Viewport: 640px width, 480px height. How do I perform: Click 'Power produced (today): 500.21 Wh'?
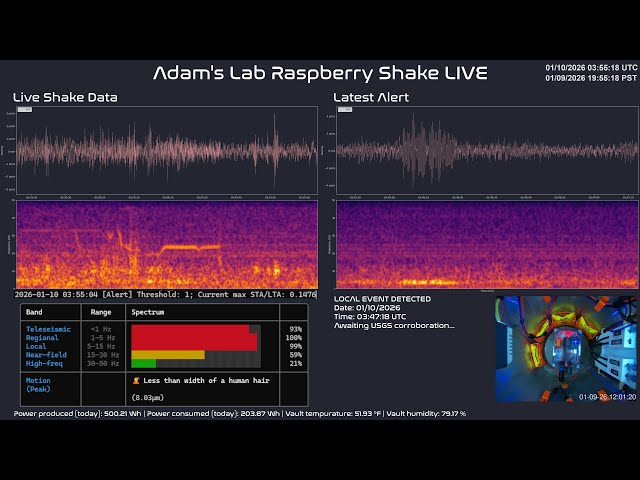(x=78, y=413)
